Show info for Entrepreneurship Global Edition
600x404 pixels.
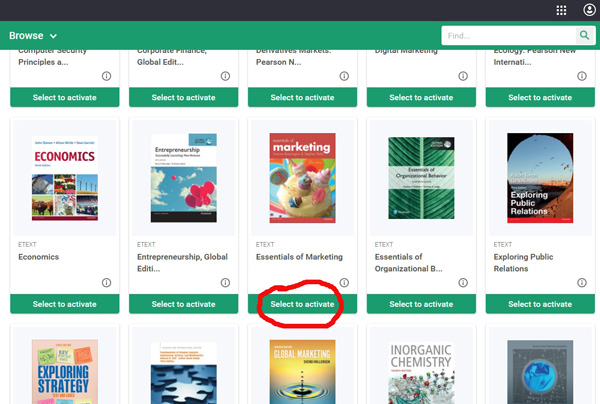click(x=225, y=283)
